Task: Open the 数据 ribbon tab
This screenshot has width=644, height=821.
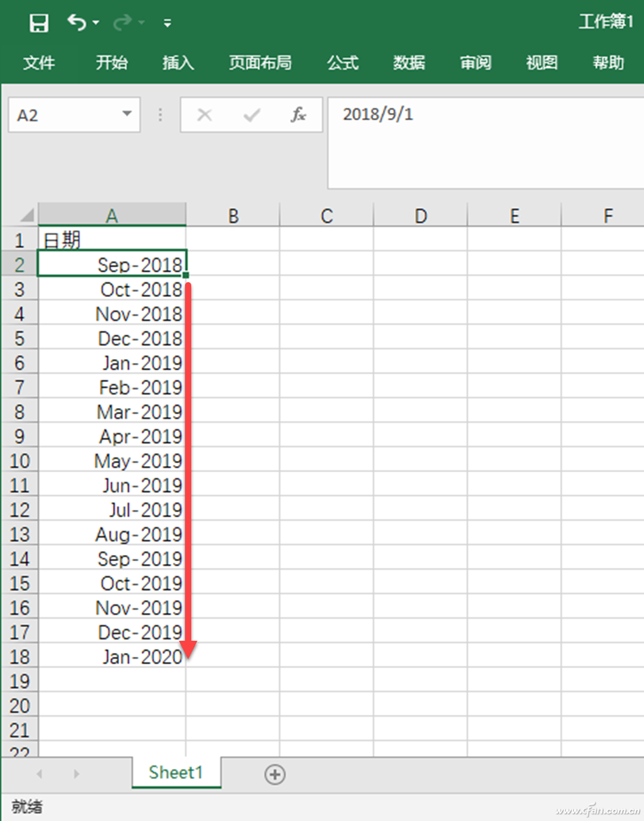Action: tap(410, 62)
